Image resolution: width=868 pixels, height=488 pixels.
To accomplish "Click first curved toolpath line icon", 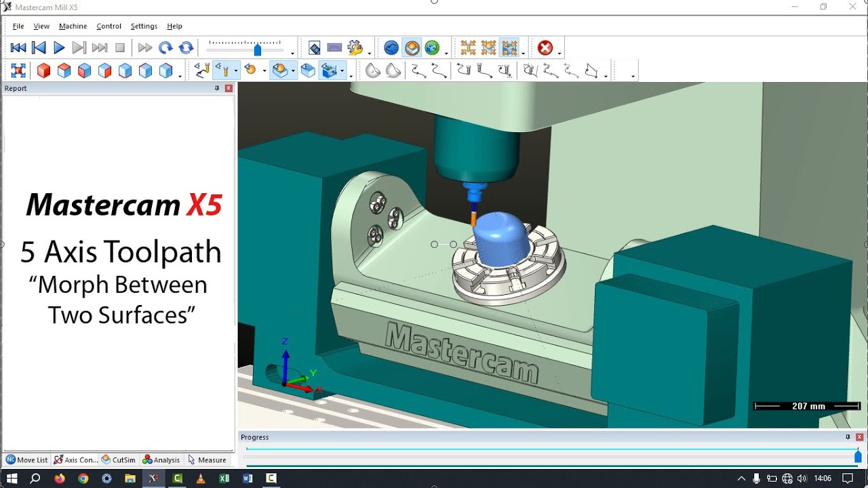I will [x=418, y=70].
